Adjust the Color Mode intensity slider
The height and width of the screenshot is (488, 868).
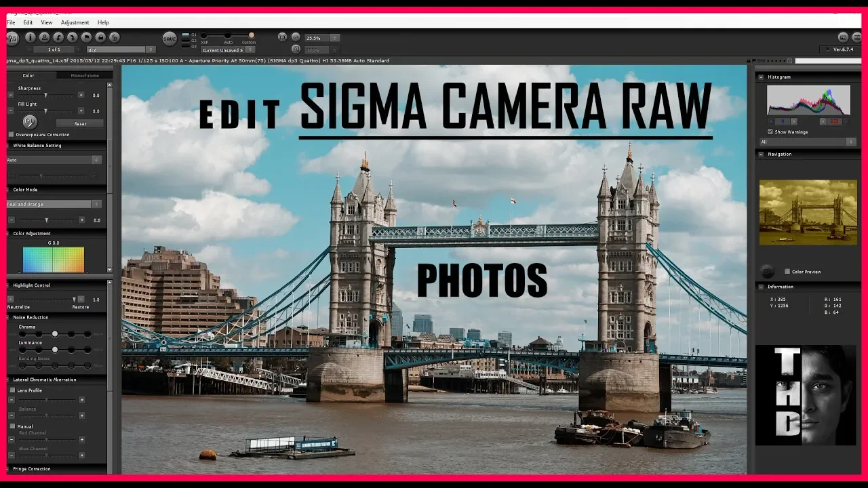point(46,220)
